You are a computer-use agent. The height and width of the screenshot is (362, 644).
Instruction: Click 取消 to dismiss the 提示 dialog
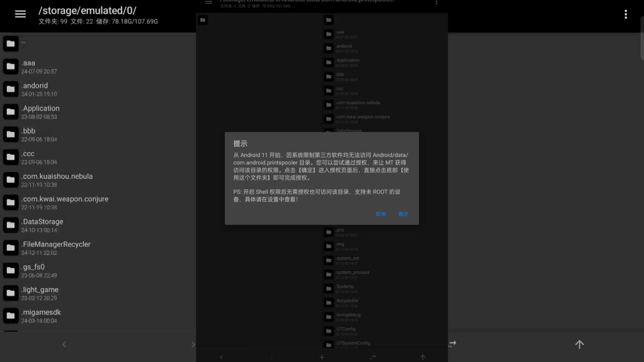(x=381, y=214)
